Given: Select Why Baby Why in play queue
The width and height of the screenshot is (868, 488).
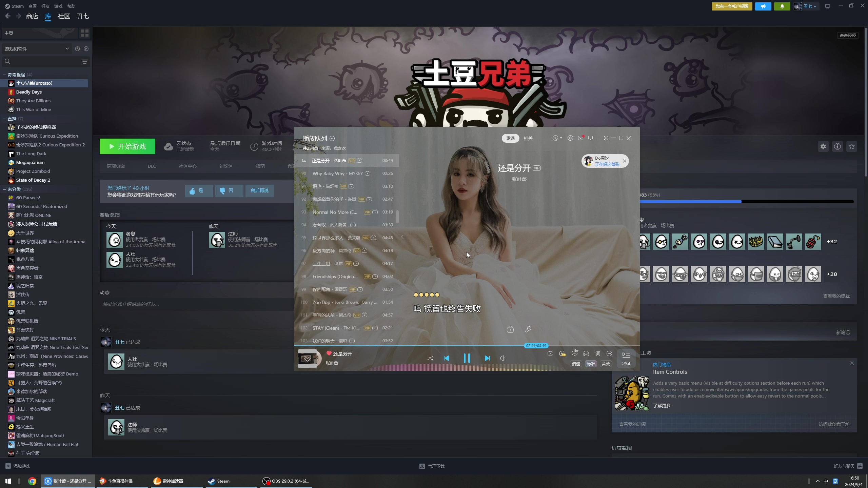Looking at the screenshot, I should [347, 173].
